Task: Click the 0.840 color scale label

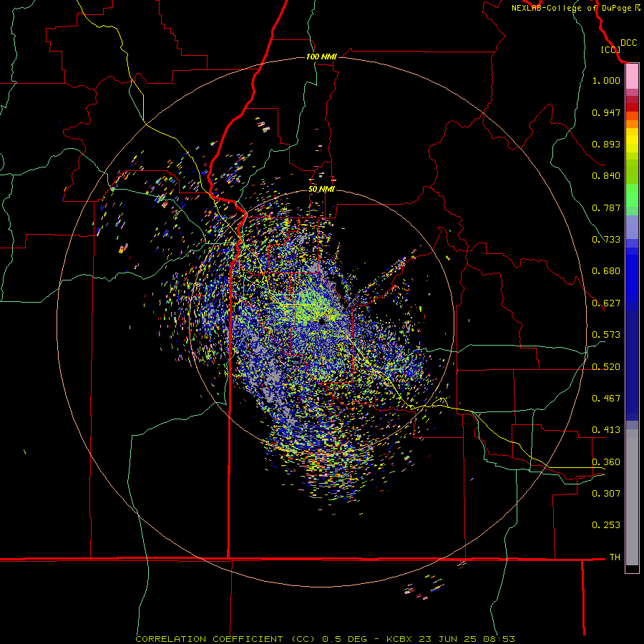Action: [x=606, y=176]
